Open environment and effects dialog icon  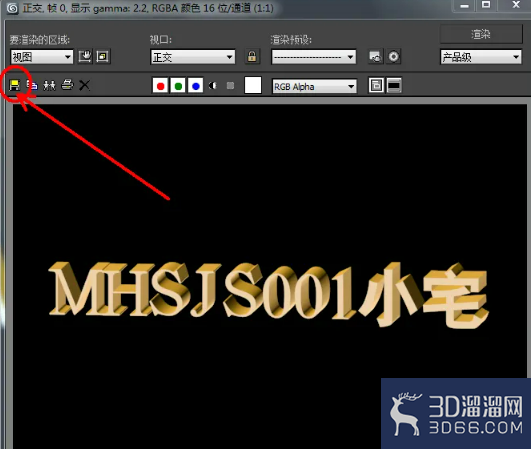393,57
